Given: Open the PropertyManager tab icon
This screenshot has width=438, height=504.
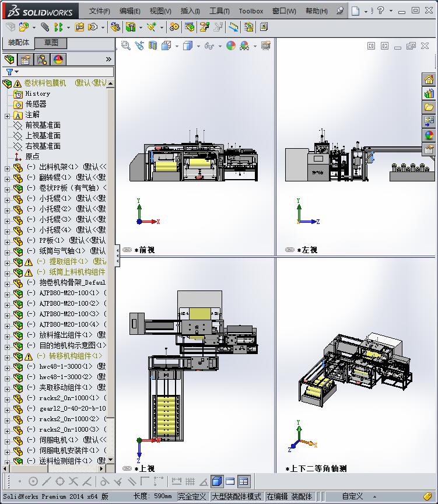Looking at the screenshot, I should pyautogui.click(x=26, y=60).
